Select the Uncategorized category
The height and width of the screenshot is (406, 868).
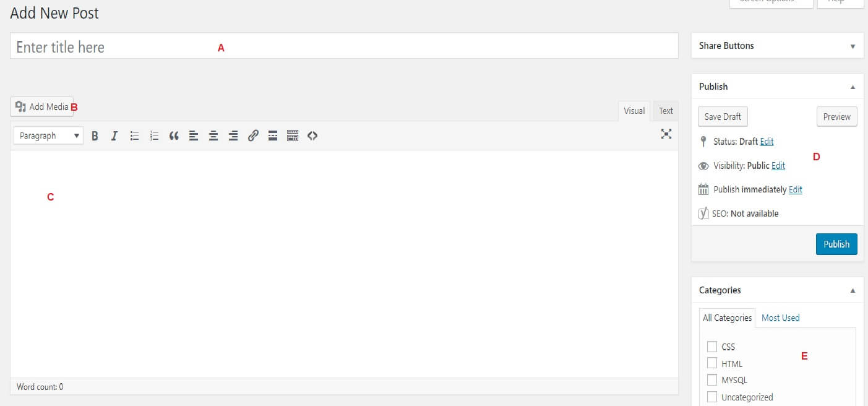point(712,397)
